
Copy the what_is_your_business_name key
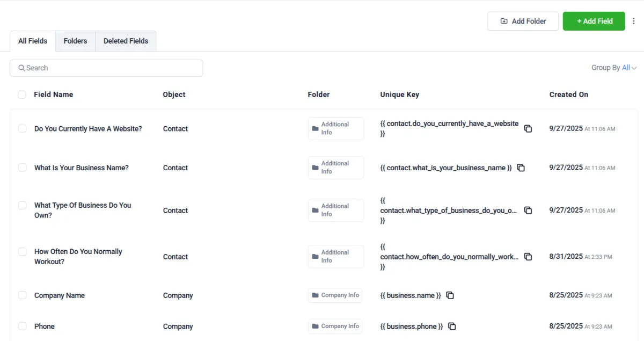pyautogui.click(x=521, y=168)
